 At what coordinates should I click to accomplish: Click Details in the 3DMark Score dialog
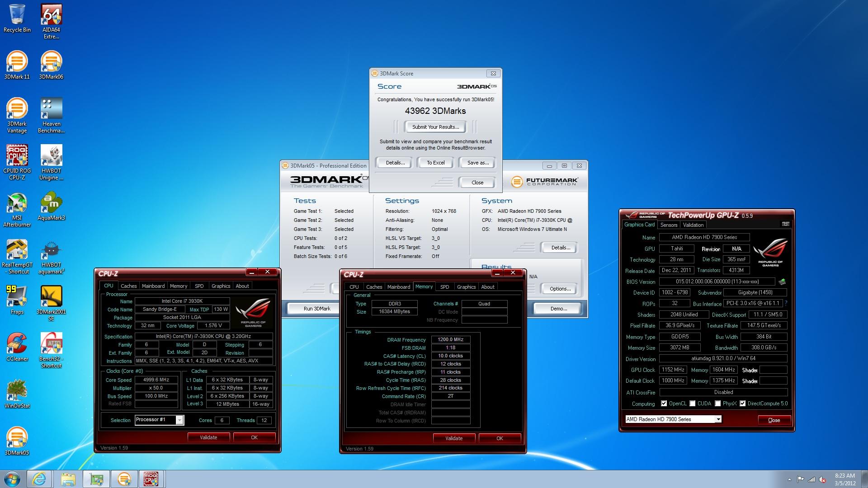tap(395, 163)
